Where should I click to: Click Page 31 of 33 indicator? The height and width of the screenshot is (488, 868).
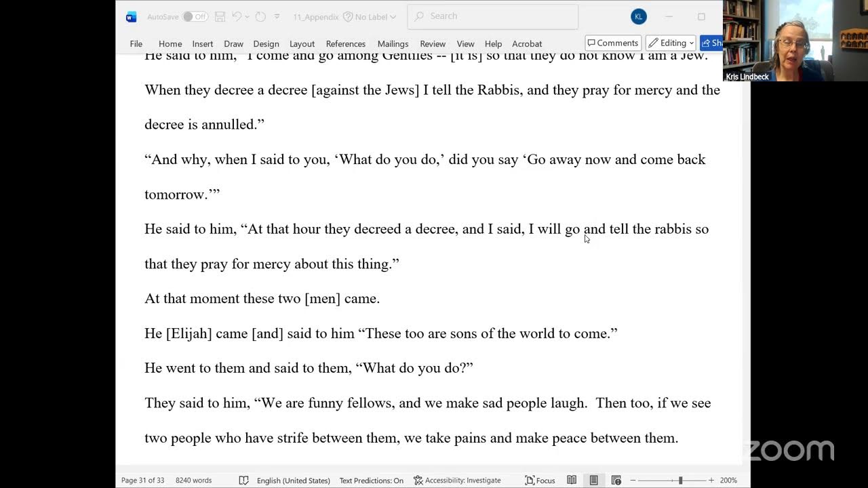[x=142, y=480]
